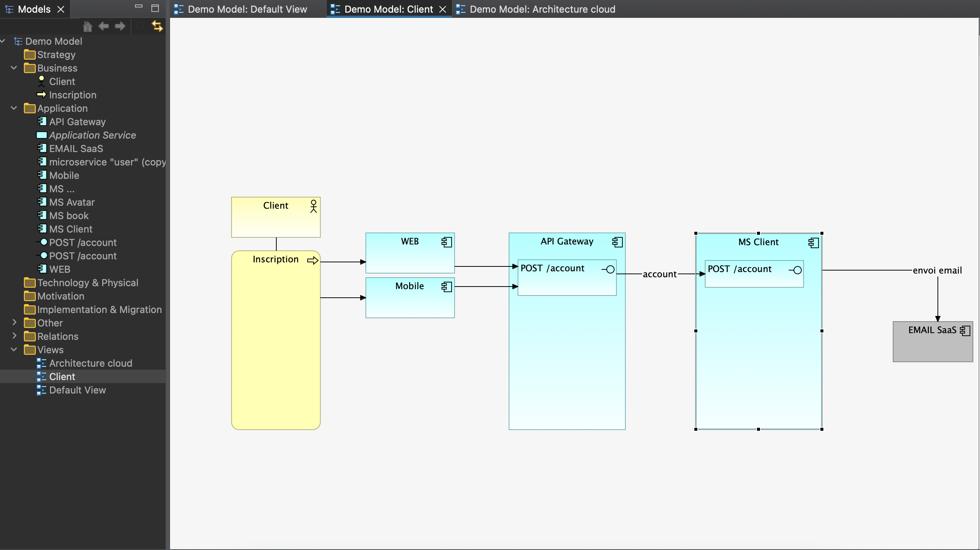980x550 pixels.
Task: Click the Home icon in Models toolbar
Action: (88, 26)
